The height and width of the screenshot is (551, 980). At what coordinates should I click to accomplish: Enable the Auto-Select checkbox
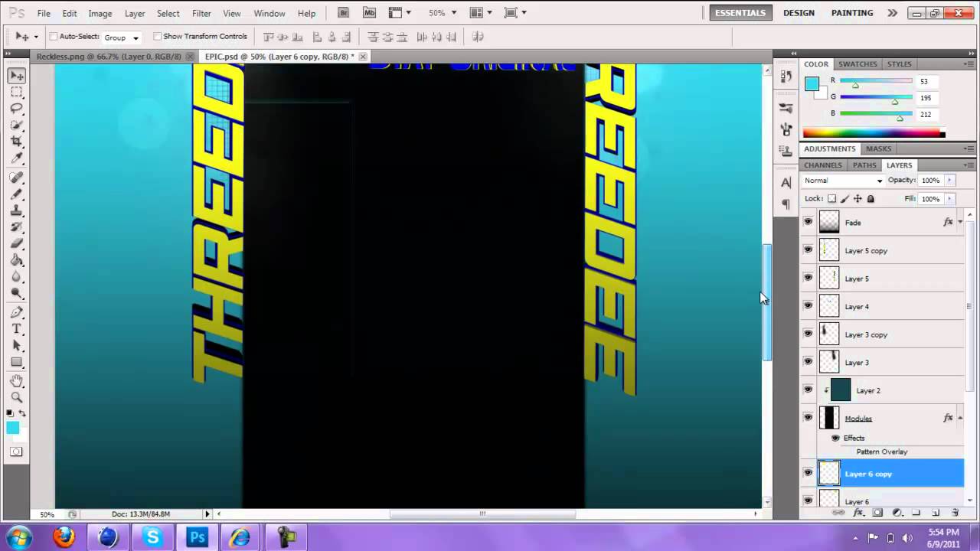[x=54, y=36]
